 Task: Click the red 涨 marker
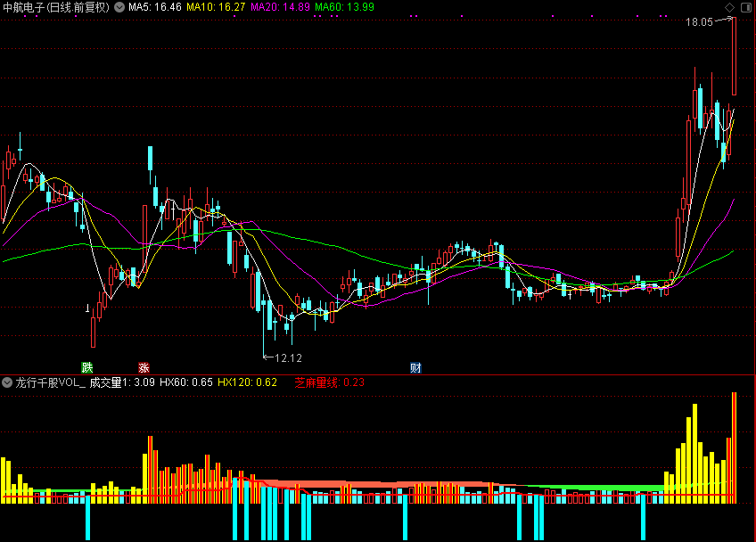tap(144, 367)
